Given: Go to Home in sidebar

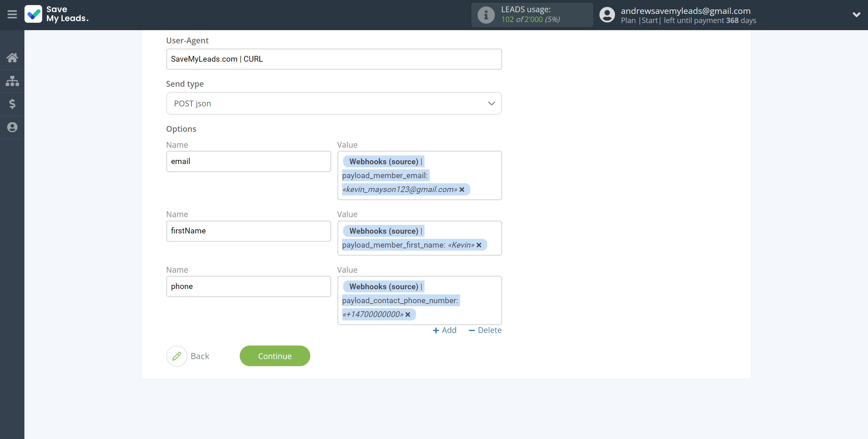Looking at the screenshot, I should pyautogui.click(x=12, y=58).
